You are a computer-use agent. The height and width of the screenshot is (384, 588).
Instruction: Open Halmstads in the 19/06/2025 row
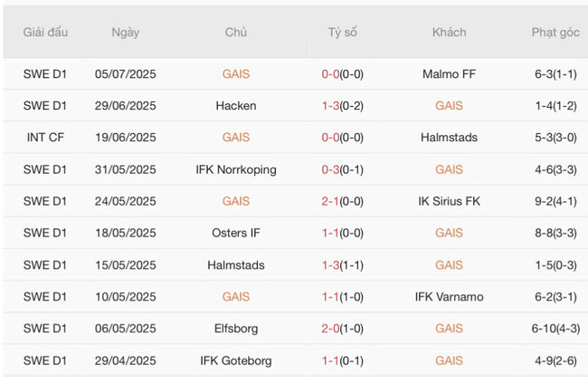(449, 138)
